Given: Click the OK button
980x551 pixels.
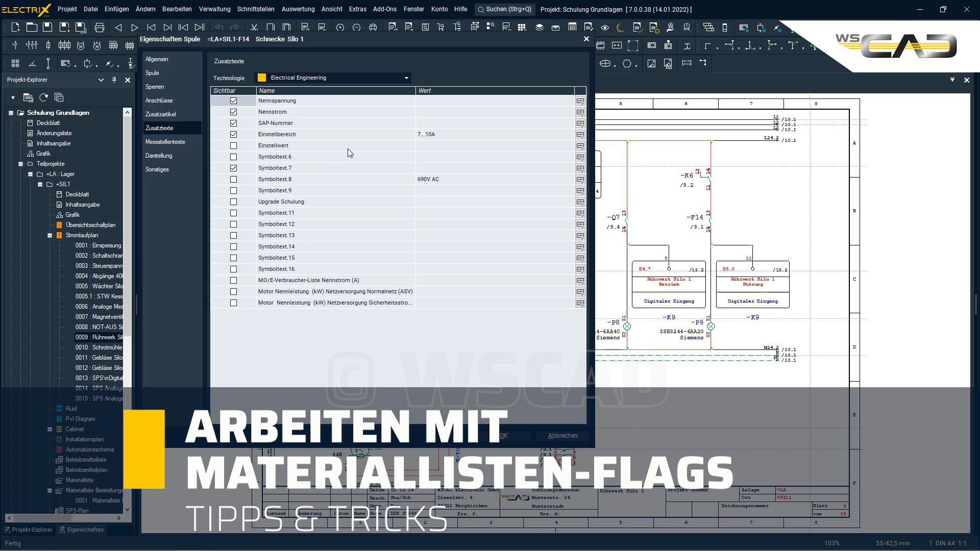Looking at the screenshot, I should tap(503, 436).
